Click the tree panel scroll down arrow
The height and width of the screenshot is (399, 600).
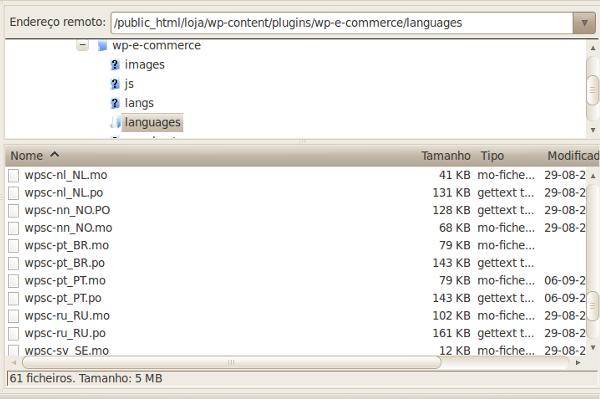point(593,130)
